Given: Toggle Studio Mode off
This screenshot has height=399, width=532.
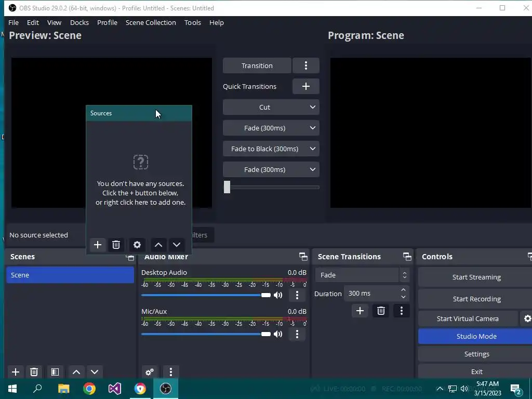Looking at the screenshot, I should (x=476, y=336).
